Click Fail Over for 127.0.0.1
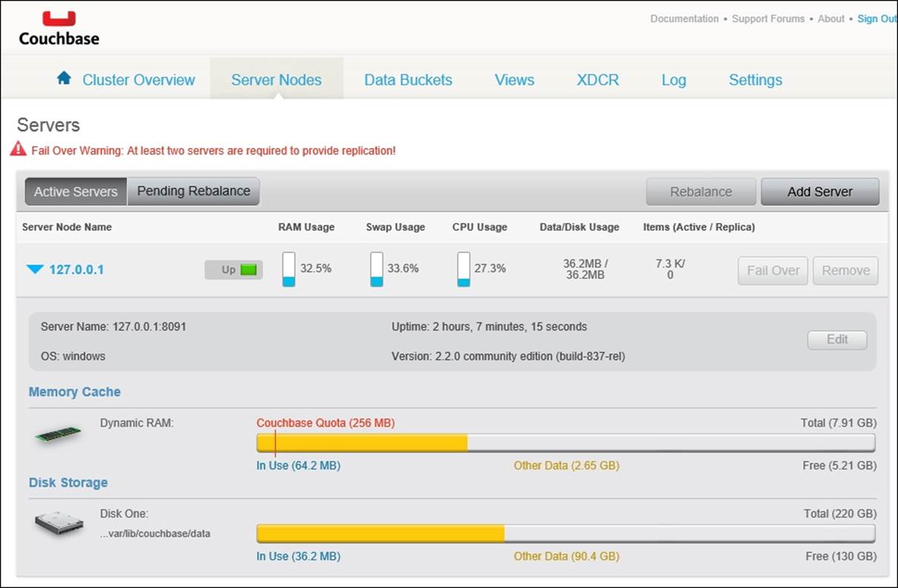The height and width of the screenshot is (588, 898). [773, 270]
